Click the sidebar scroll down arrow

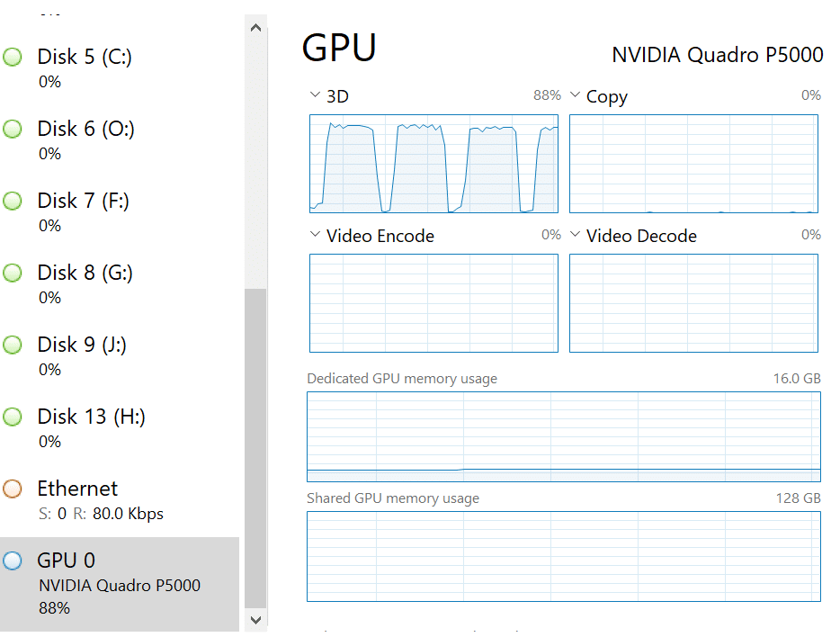pos(255,620)
